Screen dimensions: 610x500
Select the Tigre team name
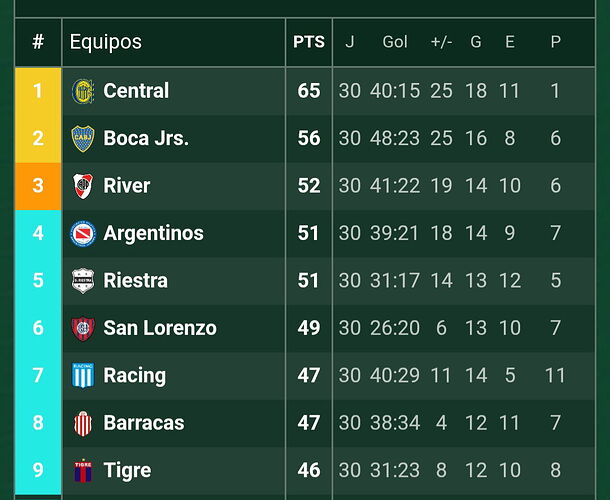[127, 470]
